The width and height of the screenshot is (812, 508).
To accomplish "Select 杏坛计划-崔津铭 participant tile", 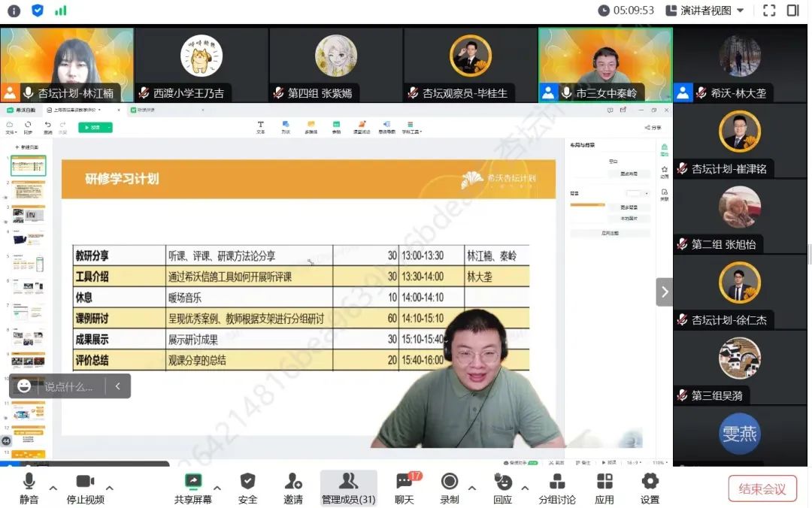I will [740, 141].
